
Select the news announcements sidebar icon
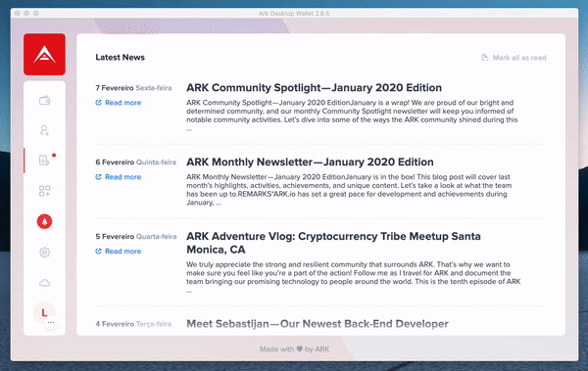[44, 160]
